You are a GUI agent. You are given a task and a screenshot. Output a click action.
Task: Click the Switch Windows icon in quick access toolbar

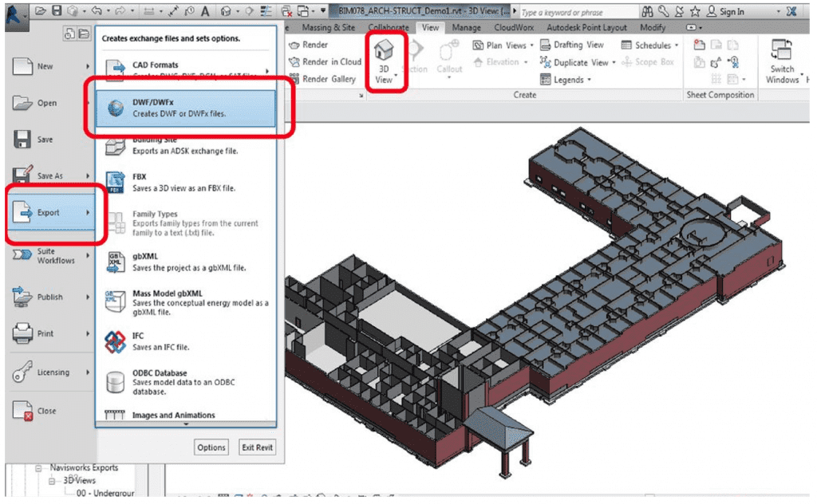[302, 11]
